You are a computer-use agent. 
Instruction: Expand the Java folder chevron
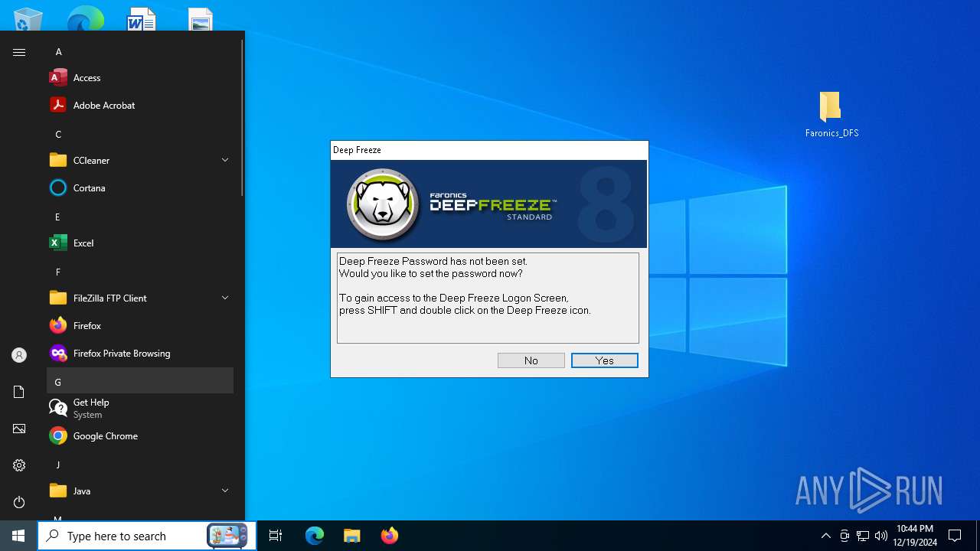[x=225, y=491]
